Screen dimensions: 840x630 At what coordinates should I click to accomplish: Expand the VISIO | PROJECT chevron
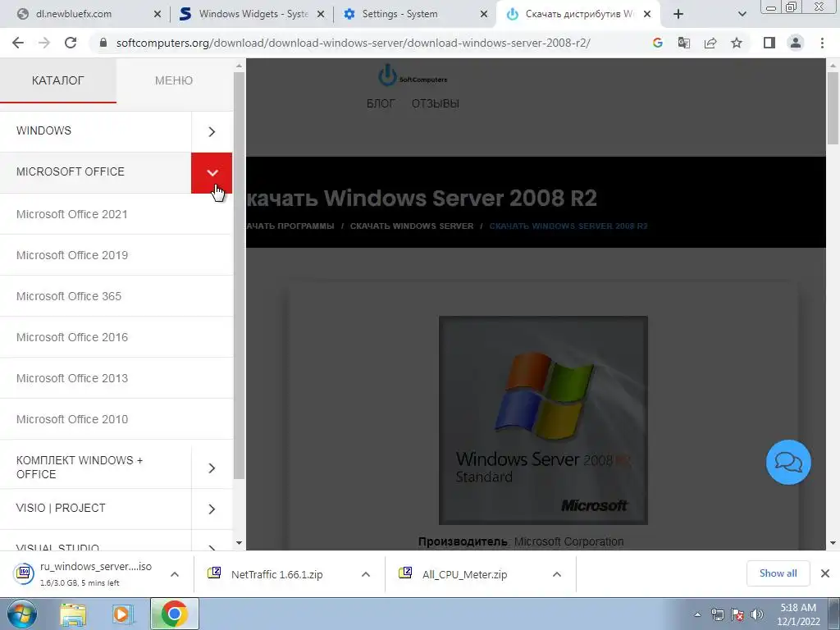click(212, 509)
